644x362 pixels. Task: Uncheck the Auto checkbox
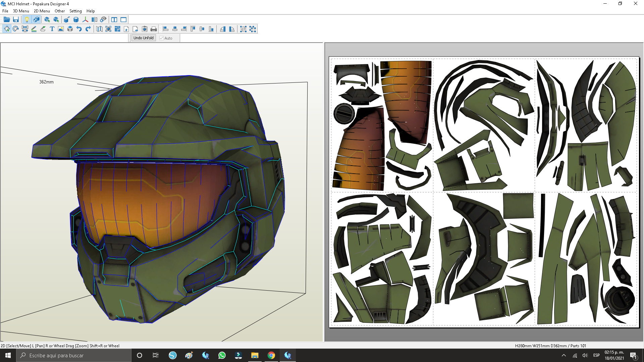161,38
